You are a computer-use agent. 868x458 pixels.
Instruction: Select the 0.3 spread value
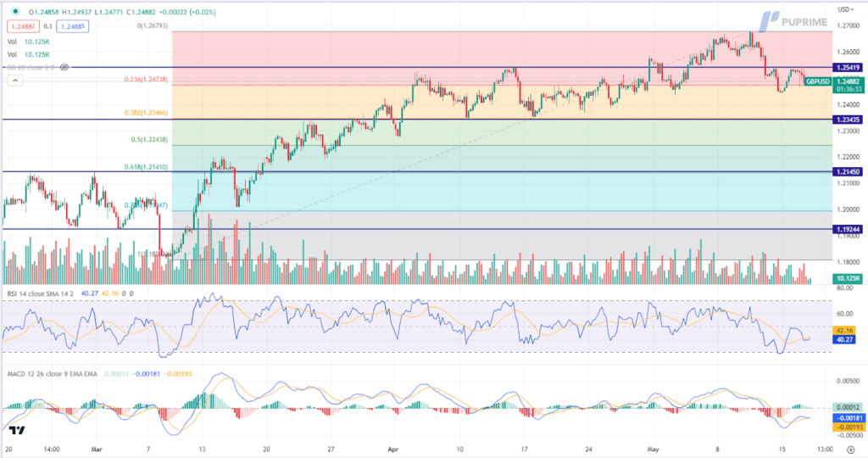click(47, 26)
